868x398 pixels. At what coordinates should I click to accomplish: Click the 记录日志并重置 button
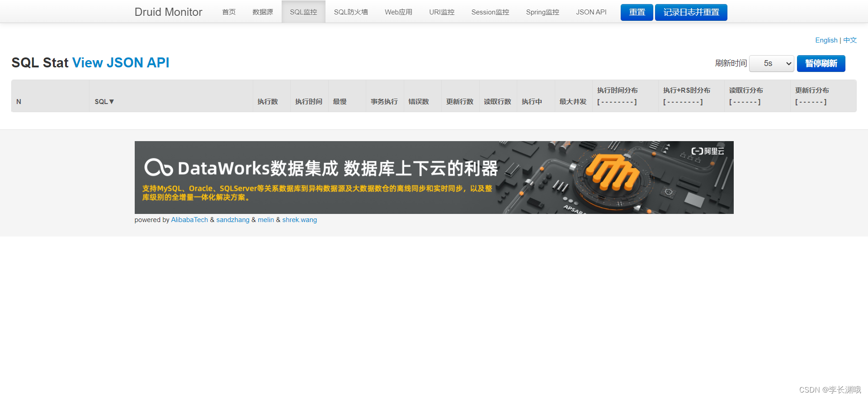pos(691,12)
